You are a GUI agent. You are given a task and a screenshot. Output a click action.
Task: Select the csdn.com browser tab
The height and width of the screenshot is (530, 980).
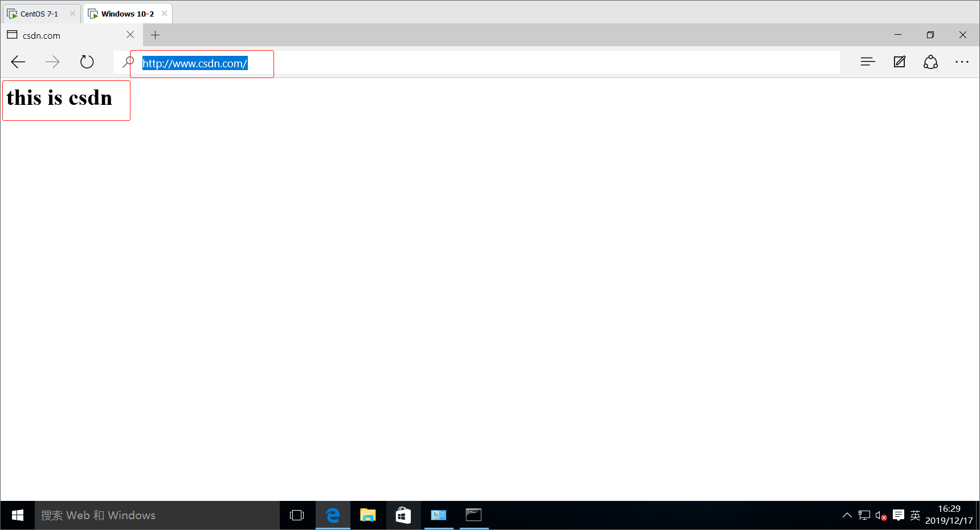coord(71,35)
